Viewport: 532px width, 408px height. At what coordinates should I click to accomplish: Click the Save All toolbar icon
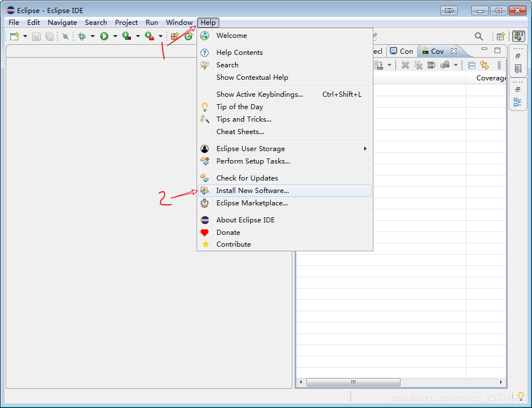[49, 36]
